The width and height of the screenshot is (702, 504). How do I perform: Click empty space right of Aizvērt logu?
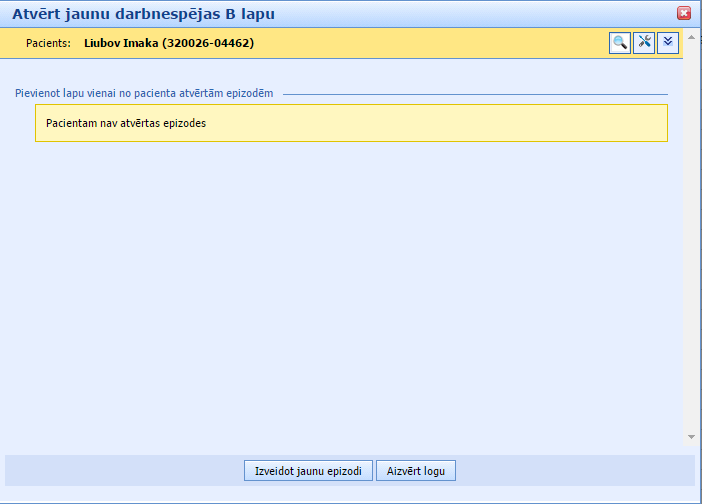(570, 470)
